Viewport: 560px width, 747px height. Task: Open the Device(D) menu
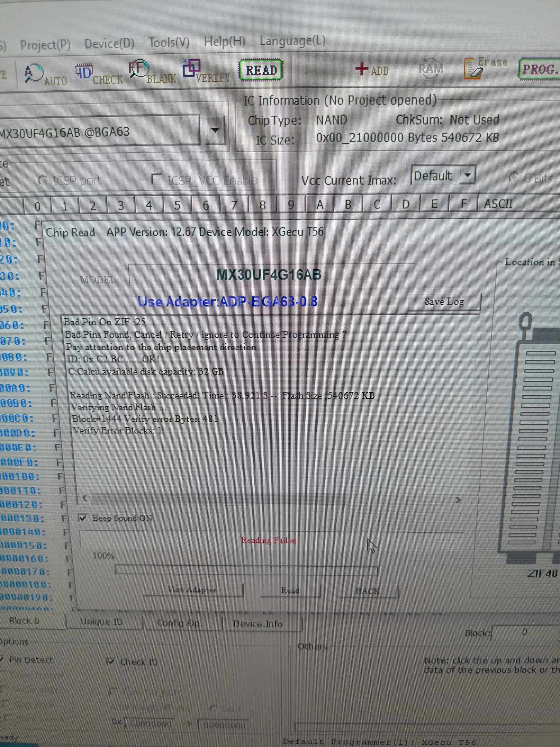click(109, 44)
